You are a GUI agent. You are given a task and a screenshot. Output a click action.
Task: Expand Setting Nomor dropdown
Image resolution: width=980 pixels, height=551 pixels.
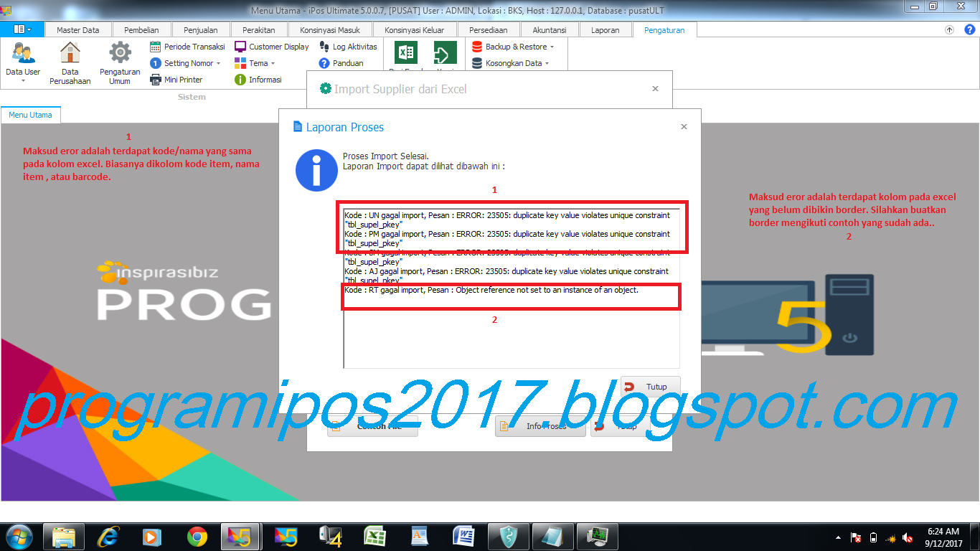coord(186,63)
